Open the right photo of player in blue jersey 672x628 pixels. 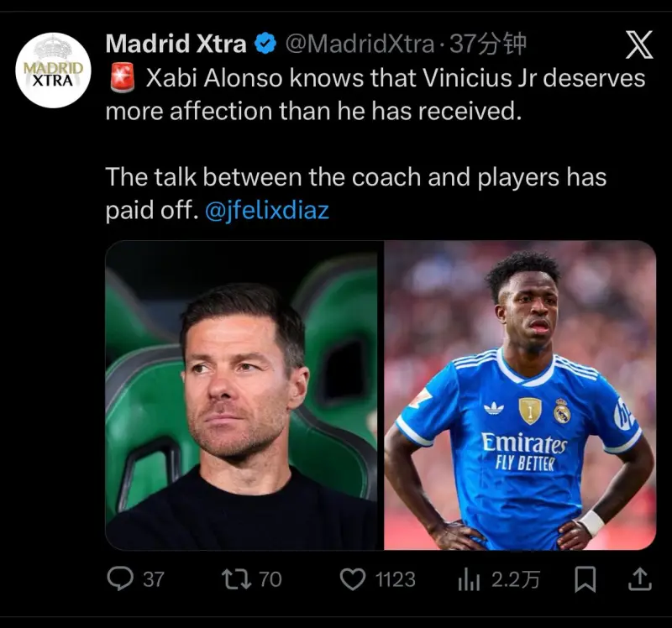click(x=520, y=395)
